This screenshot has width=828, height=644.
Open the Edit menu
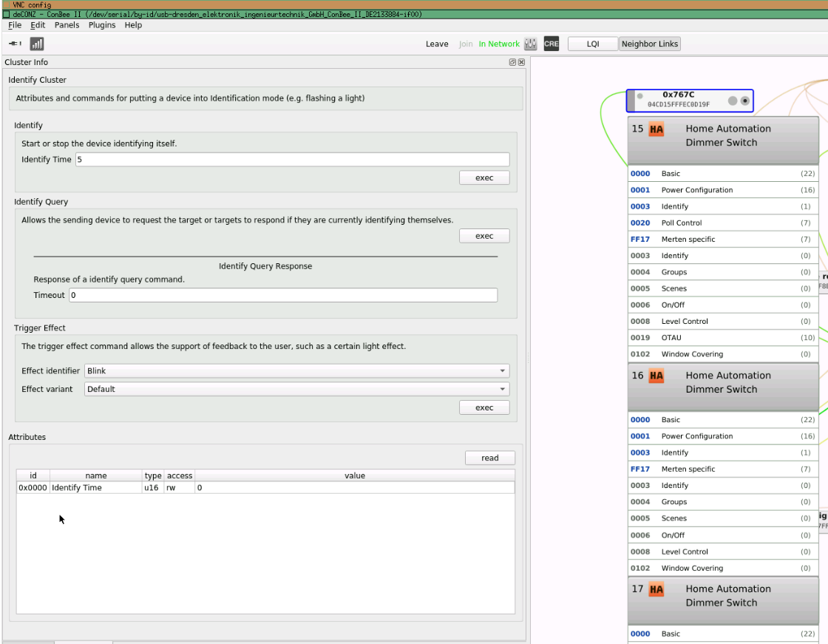tap(38, 25)
